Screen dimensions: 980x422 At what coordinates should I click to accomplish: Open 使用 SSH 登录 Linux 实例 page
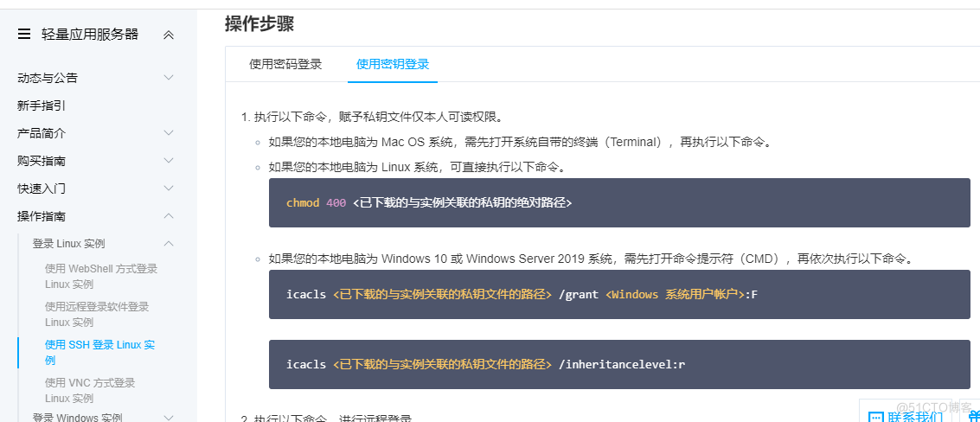click(x=100, y=353)
